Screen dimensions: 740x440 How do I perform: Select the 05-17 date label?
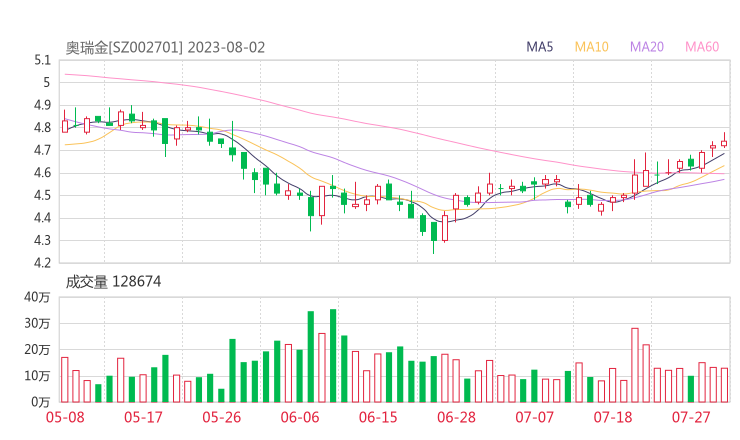(143, 417)
